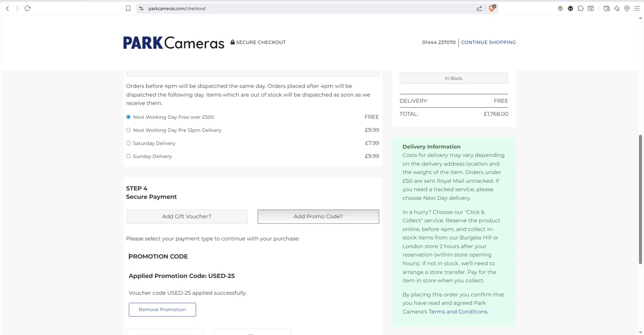Choose Next Working Day Pre 12pm Delivery

coord(128,130)
